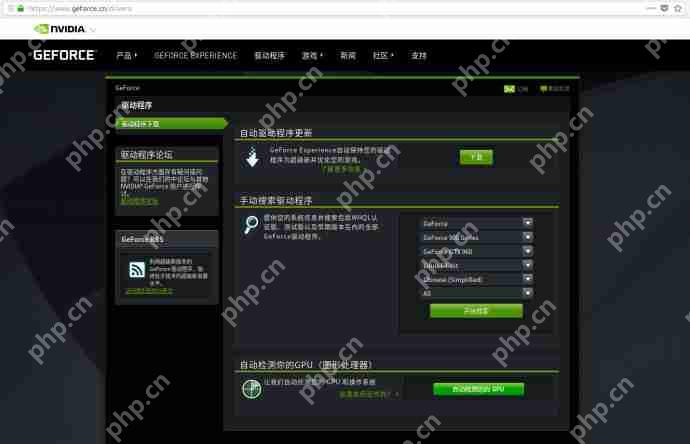Click the 驱动程序论坛 forum heading
The height and width of the screenshot is (444, 690).
point(147,154)
